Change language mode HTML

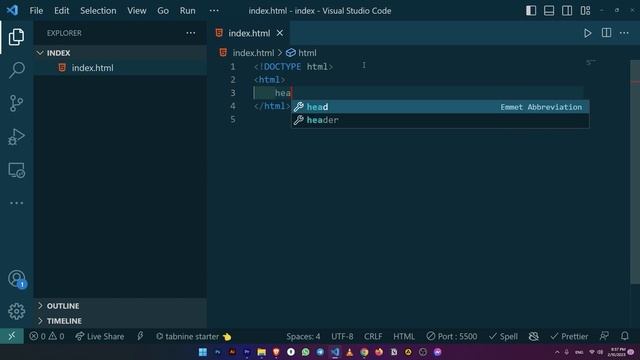pyautogui.click(x=404, y=336)
